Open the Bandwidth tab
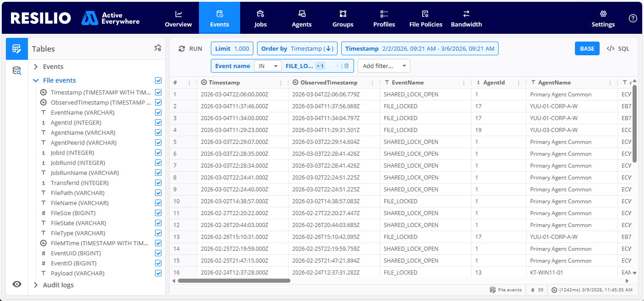This screenshot has height=301, width=644. tap(466, 18)
